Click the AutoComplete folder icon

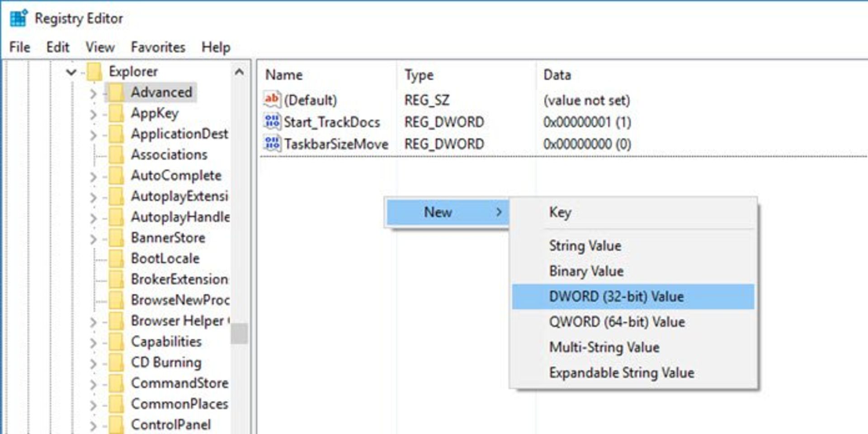116,175
